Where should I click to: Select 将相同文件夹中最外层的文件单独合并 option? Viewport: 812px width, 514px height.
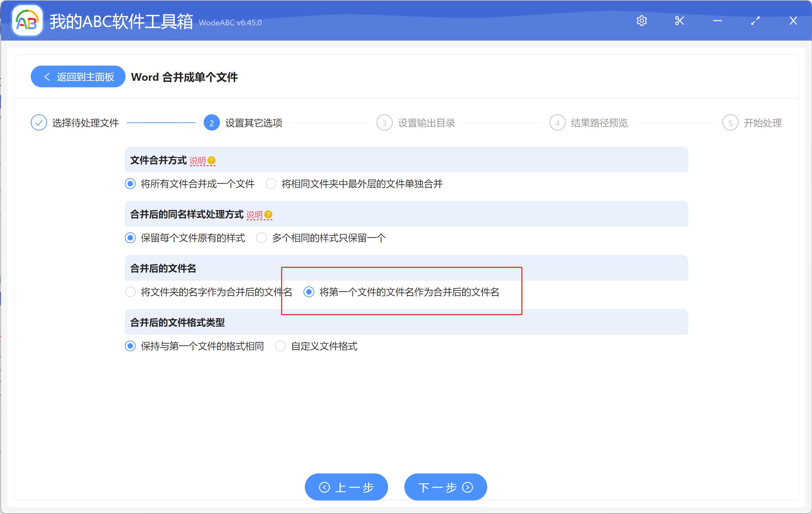[x=271, y=184]
